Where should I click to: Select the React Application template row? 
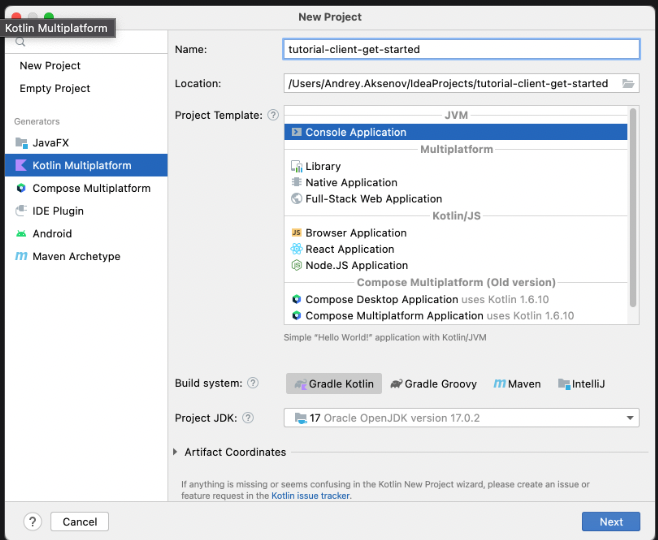point(456,249)
